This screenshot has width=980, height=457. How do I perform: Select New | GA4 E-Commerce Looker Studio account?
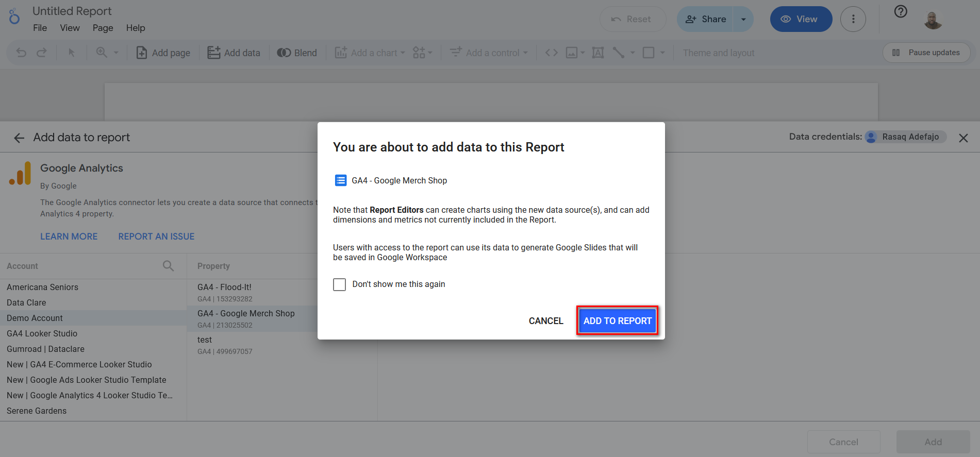(93, 364)
